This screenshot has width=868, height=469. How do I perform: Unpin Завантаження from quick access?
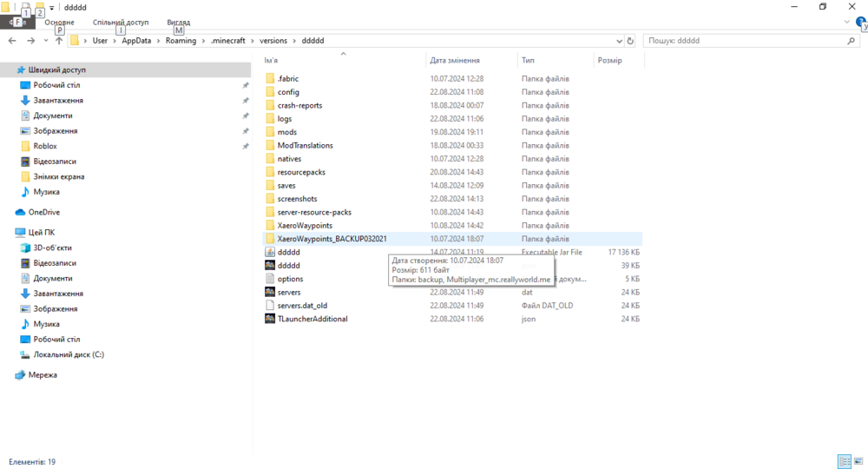(246, 100)
